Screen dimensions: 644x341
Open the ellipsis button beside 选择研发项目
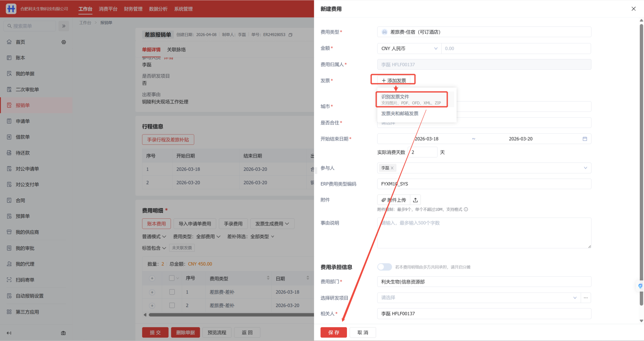pyautogui.click(x=586, y=298)
